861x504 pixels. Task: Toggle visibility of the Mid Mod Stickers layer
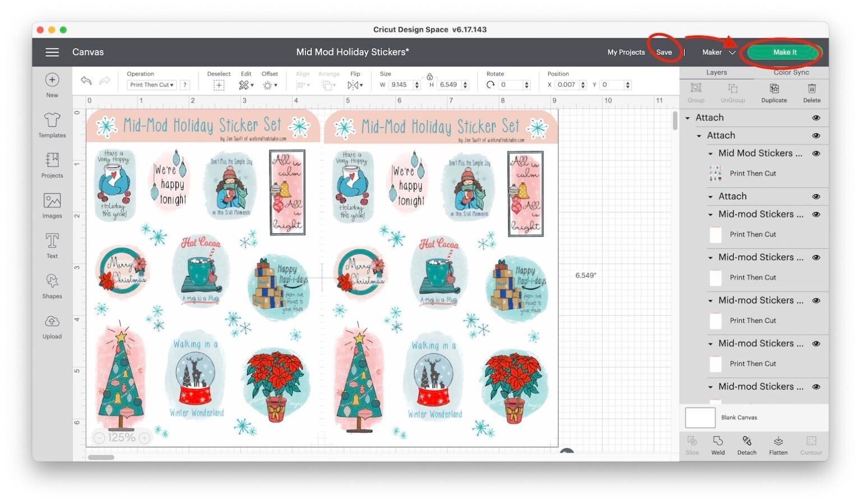816,153
